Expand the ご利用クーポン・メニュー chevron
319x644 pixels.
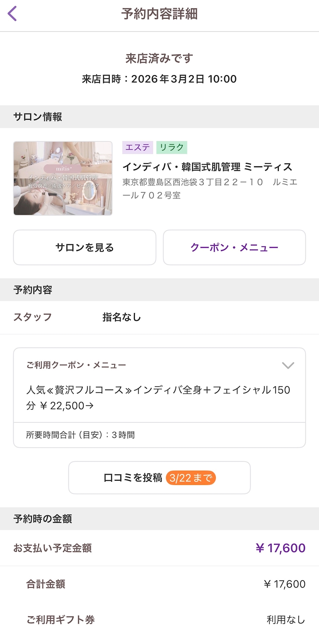click(288, 366)
